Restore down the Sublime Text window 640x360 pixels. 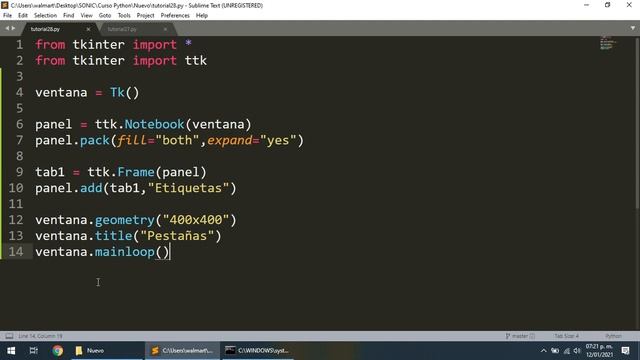607,5
